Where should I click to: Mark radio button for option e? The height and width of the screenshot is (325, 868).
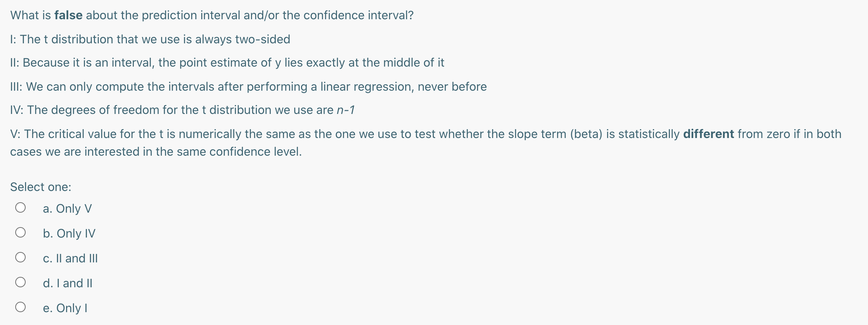click(x=20, y=307)
